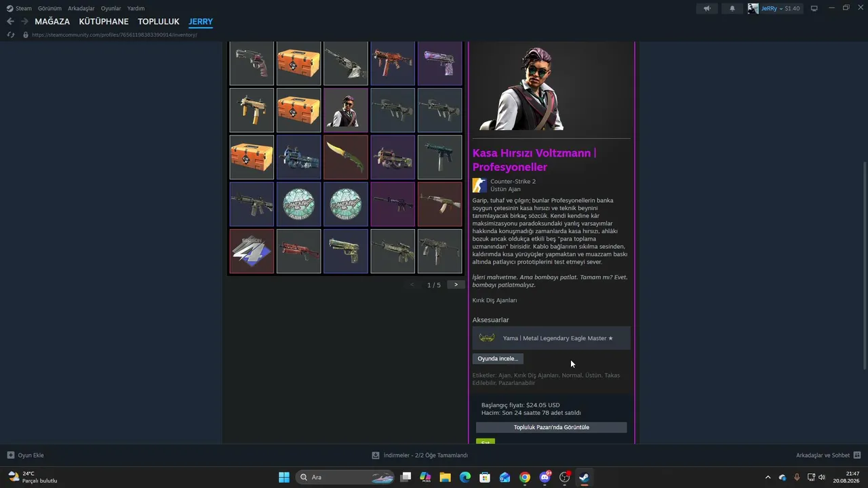Click the Başlangıç fiyatı $24.05 USD text

521,405
